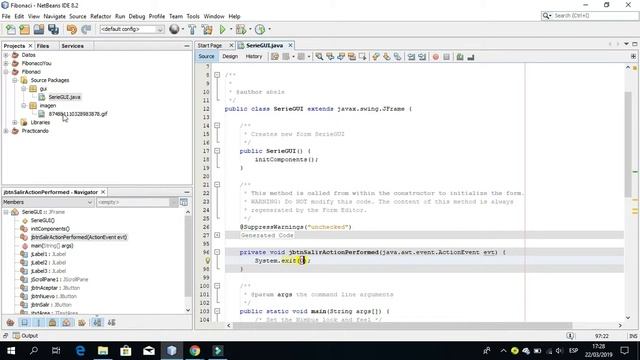Click the Save All toolbar icon

53,29
